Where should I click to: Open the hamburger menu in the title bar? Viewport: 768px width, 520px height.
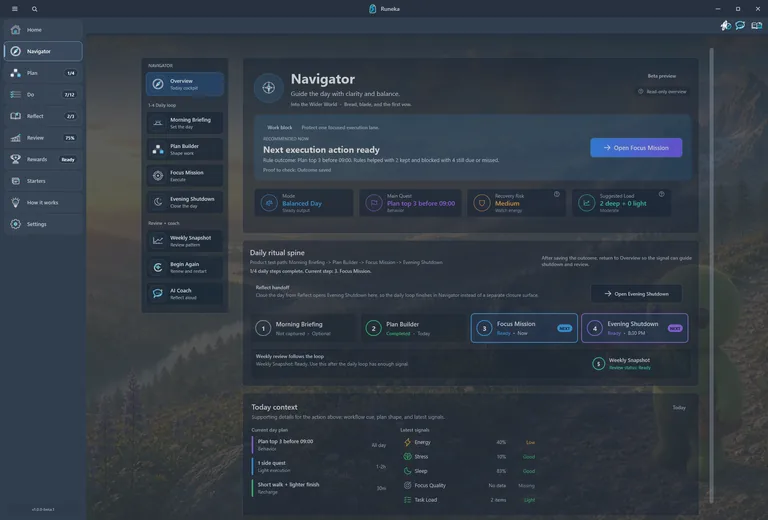pos(15,9)
